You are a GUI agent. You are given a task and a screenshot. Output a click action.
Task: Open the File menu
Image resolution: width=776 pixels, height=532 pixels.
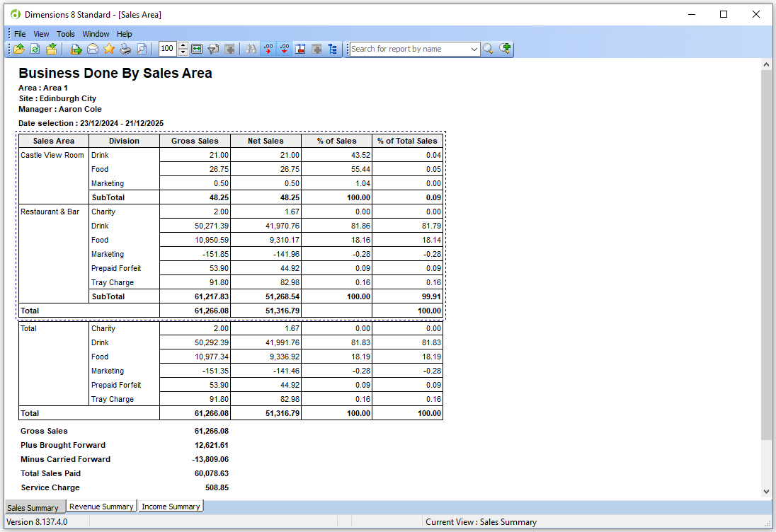pyautogui.click(x=20, y=34)
